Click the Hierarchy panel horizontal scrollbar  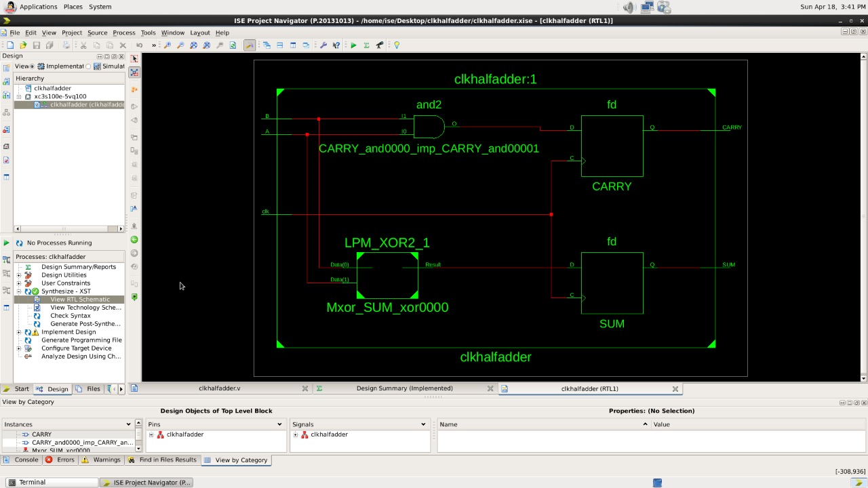(x=64, y=229)
